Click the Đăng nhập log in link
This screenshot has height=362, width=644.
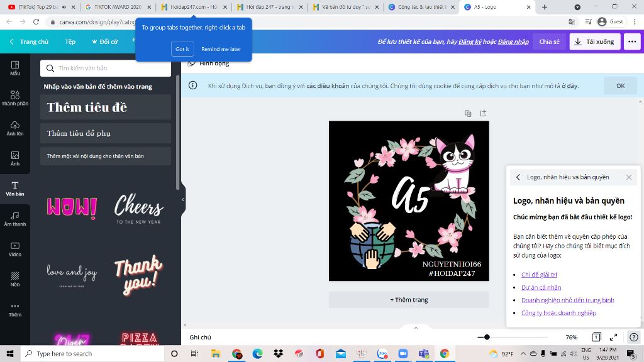(513, 41)
